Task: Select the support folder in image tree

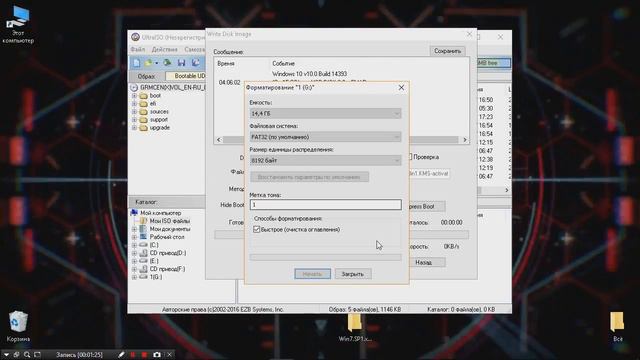Action: pos(159,120)
